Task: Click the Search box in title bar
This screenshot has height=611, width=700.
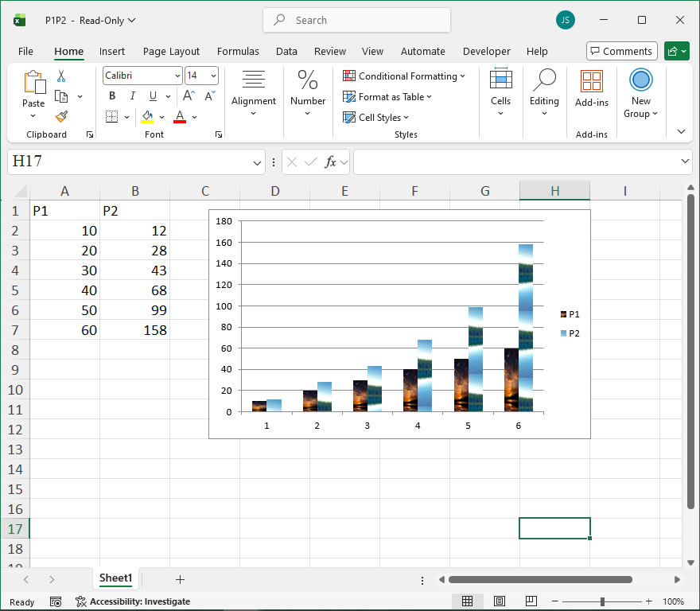Action: (x=356, y=20)
